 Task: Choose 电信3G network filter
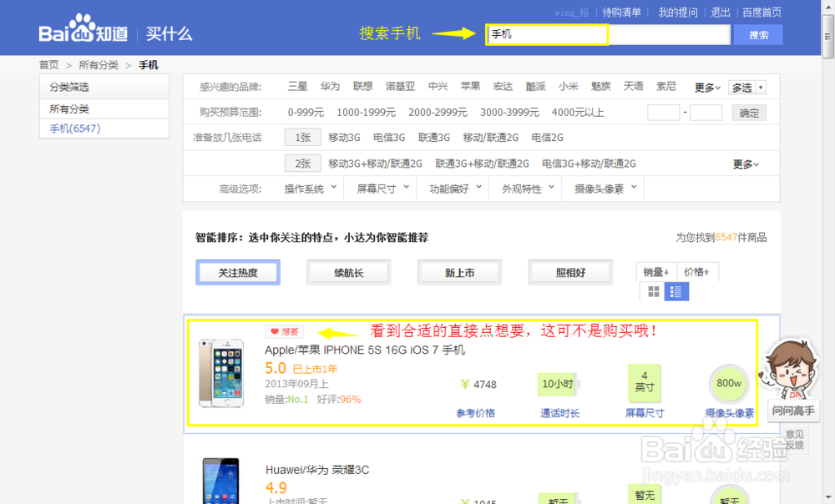[389, 138]
